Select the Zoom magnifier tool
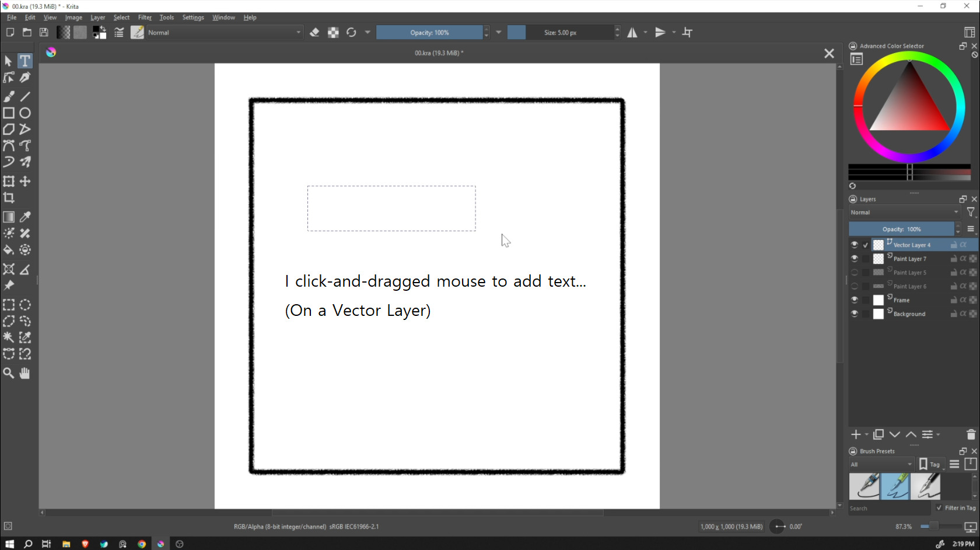This screenshot has width=980, height=550. tap(9, 373)
